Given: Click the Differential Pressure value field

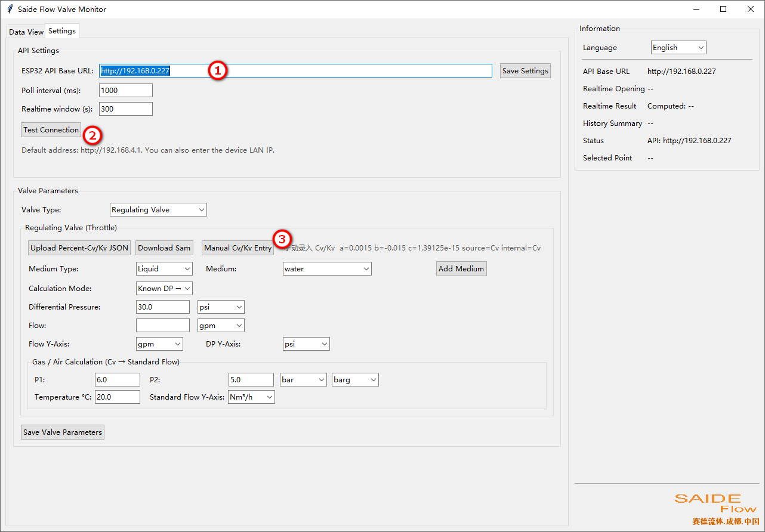Looking at the screenshot, I should point(163,307).
